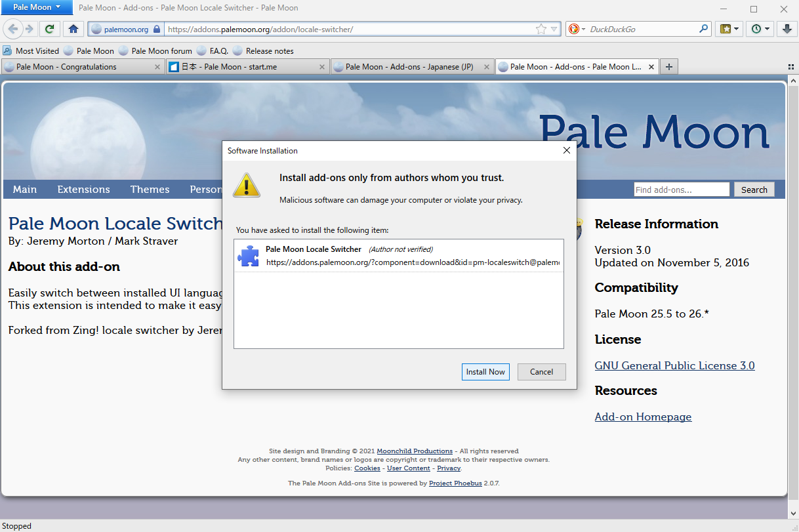Click the tab grid icon at tab bar end
This screenshot has width=799, height=532.
(x=790, y=66)
